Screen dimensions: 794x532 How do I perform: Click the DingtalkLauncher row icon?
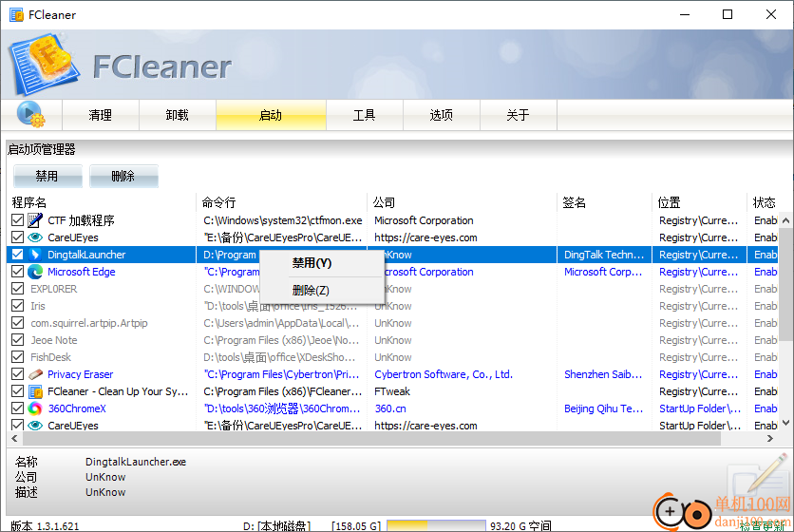[x=35, y=255]
